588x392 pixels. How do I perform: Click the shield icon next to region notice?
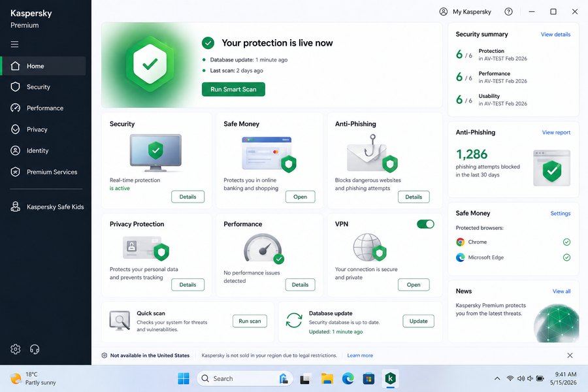[x=105, y=355]
